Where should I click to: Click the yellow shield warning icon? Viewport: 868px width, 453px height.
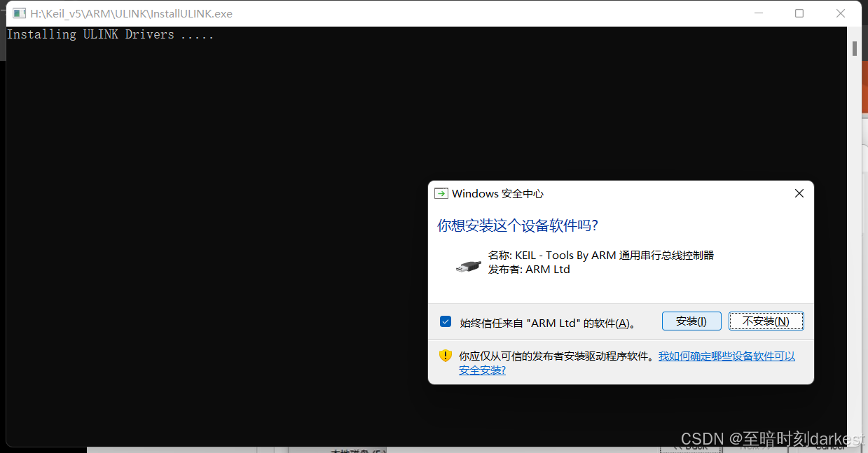coord(446,356)
